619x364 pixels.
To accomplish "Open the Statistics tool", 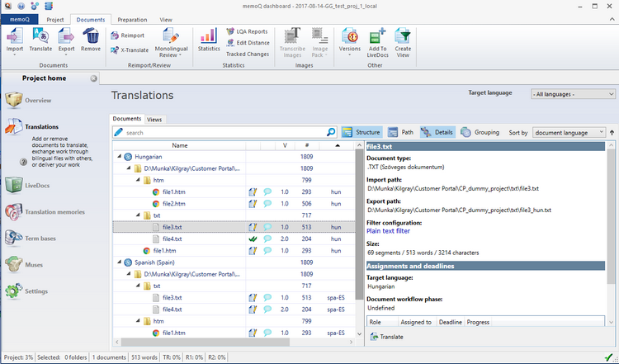I will coord(209,37).
